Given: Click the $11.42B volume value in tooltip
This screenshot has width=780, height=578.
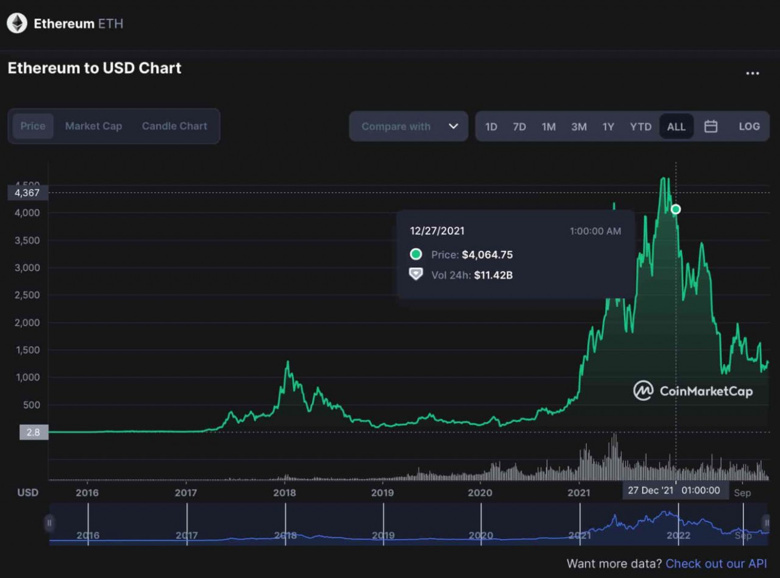Looking at the screenshot, I should point(493,275).
